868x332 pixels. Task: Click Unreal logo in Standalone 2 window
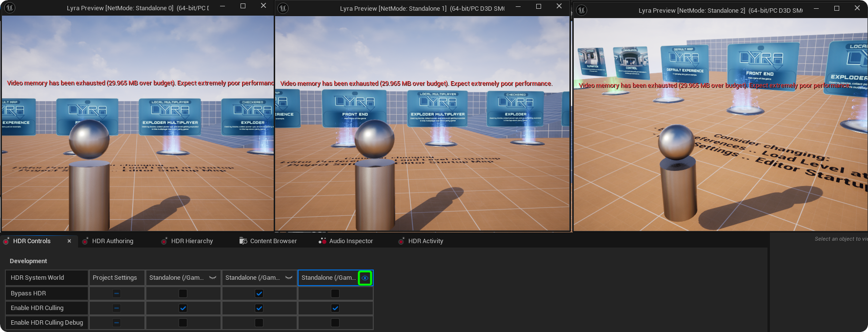(x=582, y=10)
